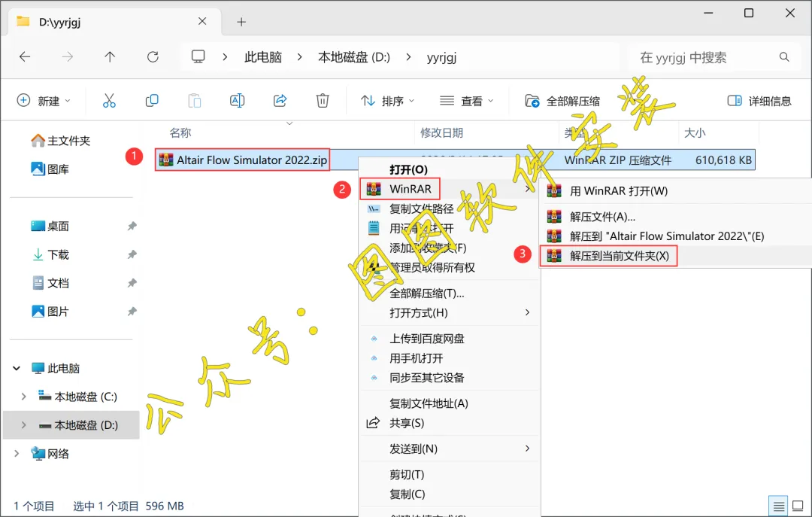Open the 新建 dropdown
812x517 pixels.
point(44,101)
